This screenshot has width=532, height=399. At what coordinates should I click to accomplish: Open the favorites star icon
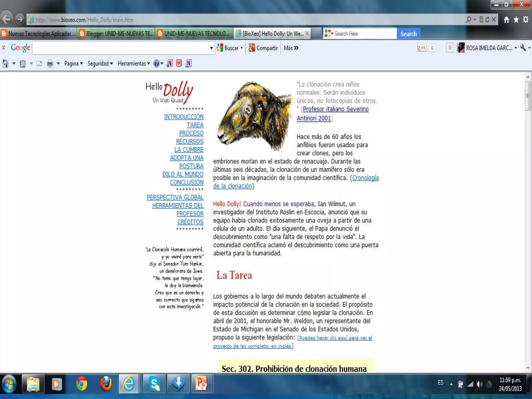tap(516, 19)
